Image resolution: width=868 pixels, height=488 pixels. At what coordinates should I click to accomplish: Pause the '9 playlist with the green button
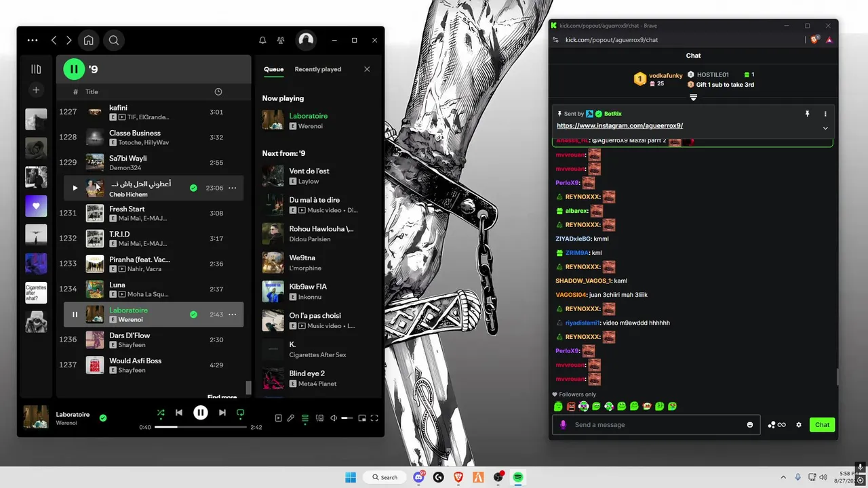(x=74, y=68)
